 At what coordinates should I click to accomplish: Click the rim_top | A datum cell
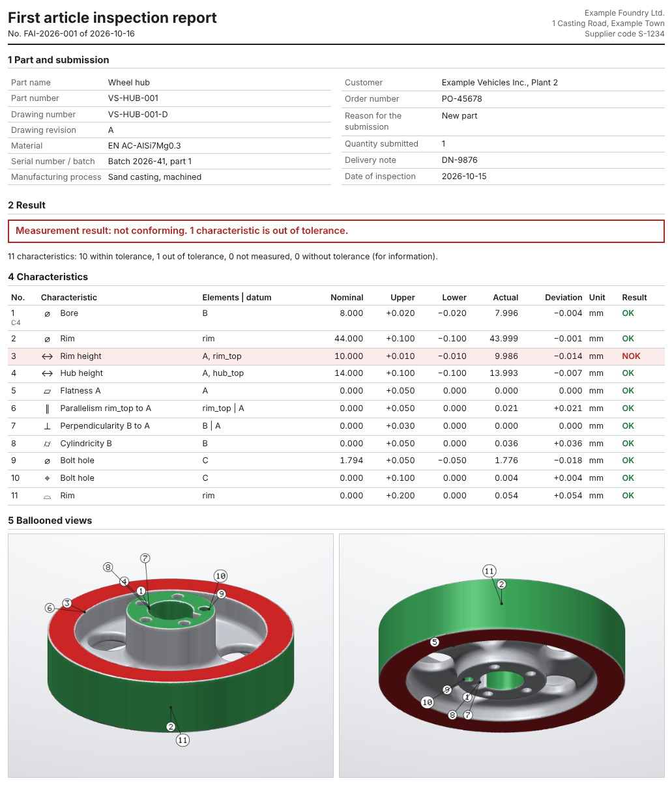click(224, 408)
